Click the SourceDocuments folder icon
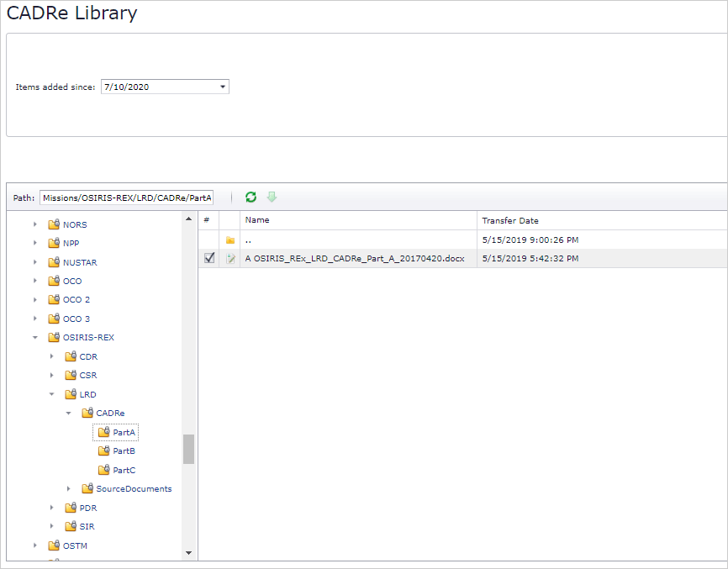728x569 pixels. click(x=87, y=489)
